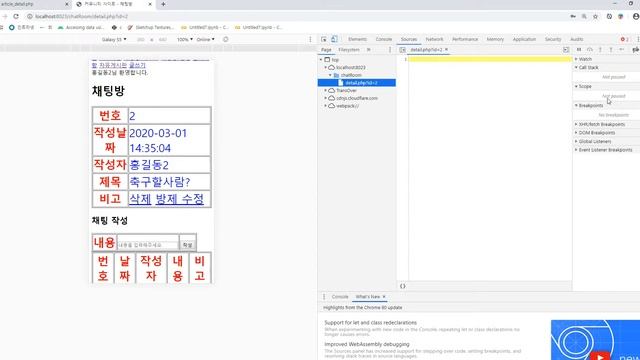This screenshot has width=640, height=360.
Task: Collapse the localhost:8023 tree node
Action: coord(326,67)
